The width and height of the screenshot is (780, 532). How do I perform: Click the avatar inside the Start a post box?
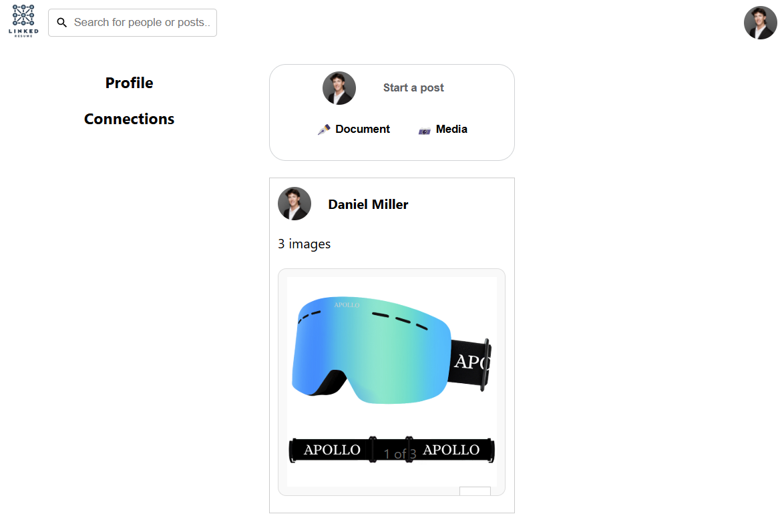point(339,87)
